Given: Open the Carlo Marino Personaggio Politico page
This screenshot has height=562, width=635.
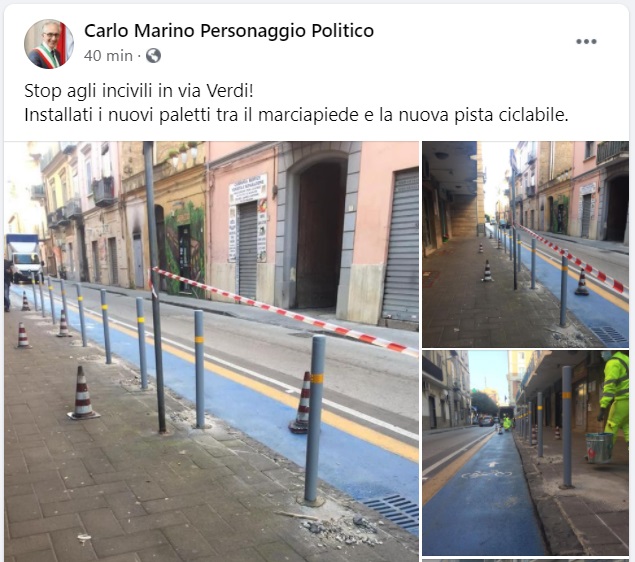Looking at the screenshot, I should [229, 31].
